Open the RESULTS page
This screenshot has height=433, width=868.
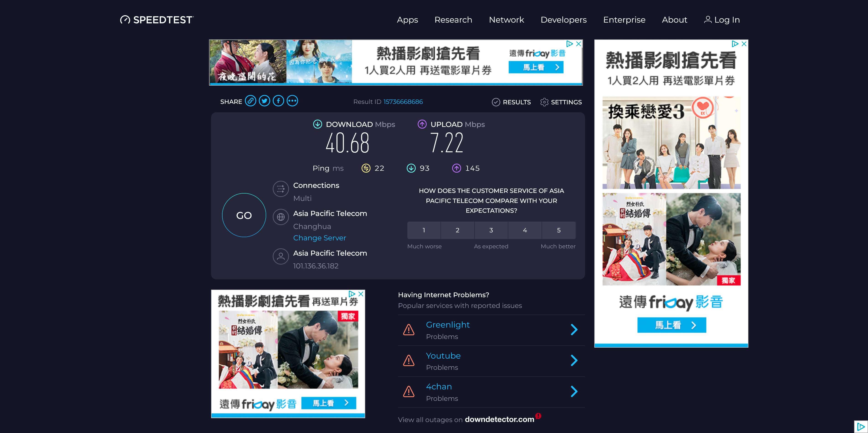(511, 102)
